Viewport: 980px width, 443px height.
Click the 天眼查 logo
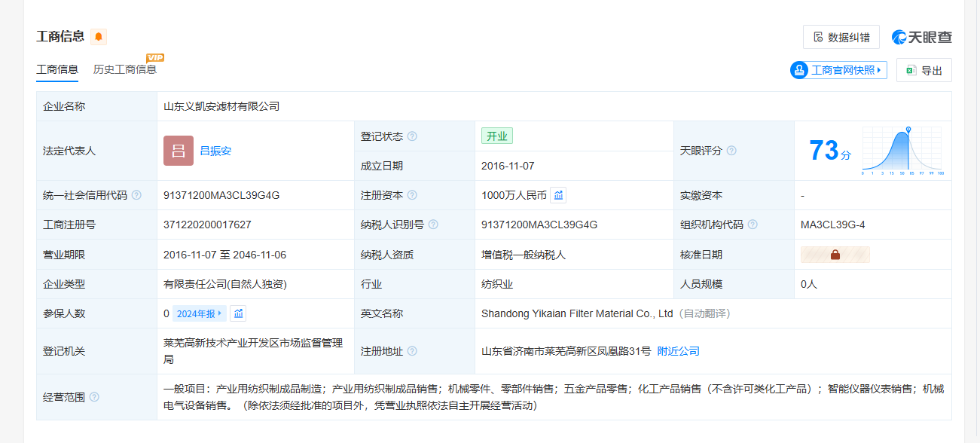922,37
